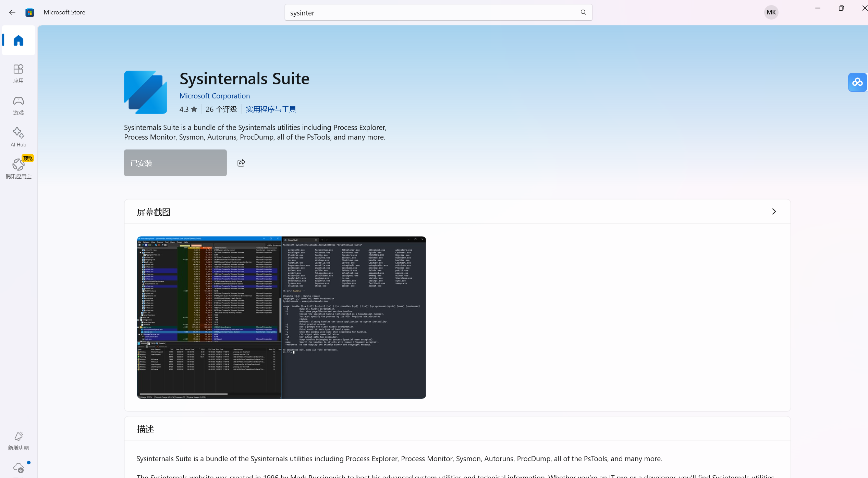Expand 屏幕截图 with chevron arrow
The height and width of the screenshot is (478, 868).
(774, 212)
